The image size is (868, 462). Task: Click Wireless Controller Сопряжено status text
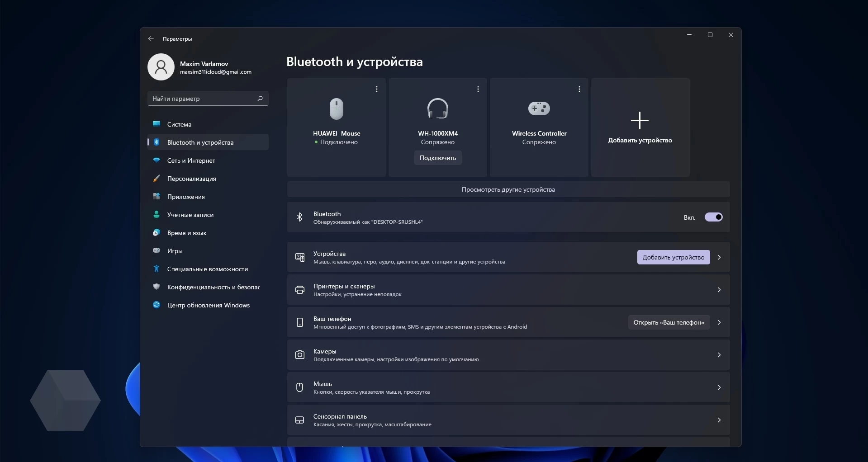point(539,142)
